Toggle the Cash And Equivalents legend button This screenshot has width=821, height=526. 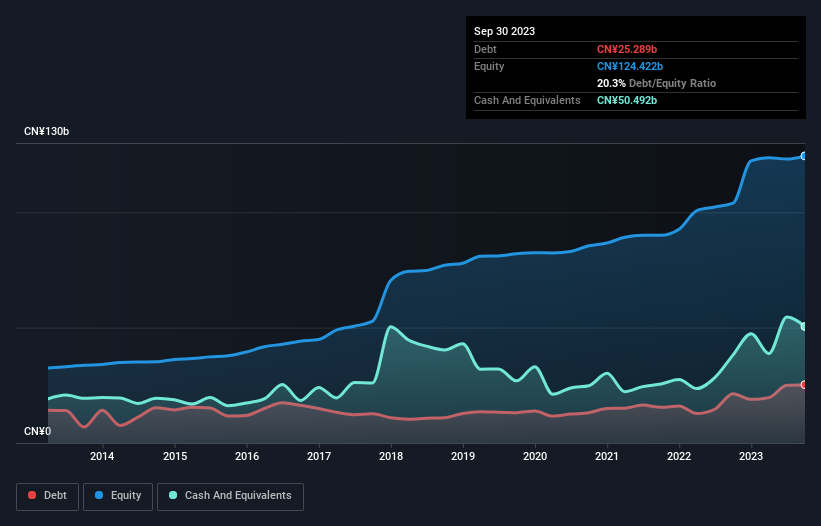(230, 496)
